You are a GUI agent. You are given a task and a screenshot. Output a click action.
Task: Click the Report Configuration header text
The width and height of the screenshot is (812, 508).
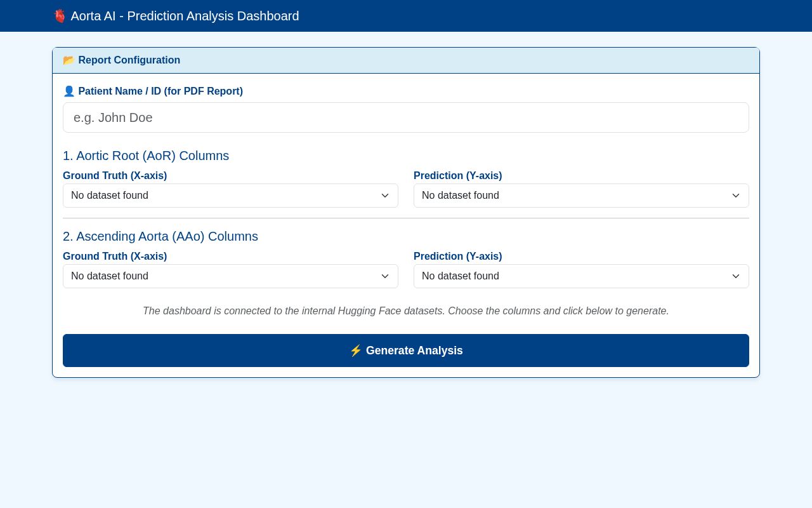129,60
